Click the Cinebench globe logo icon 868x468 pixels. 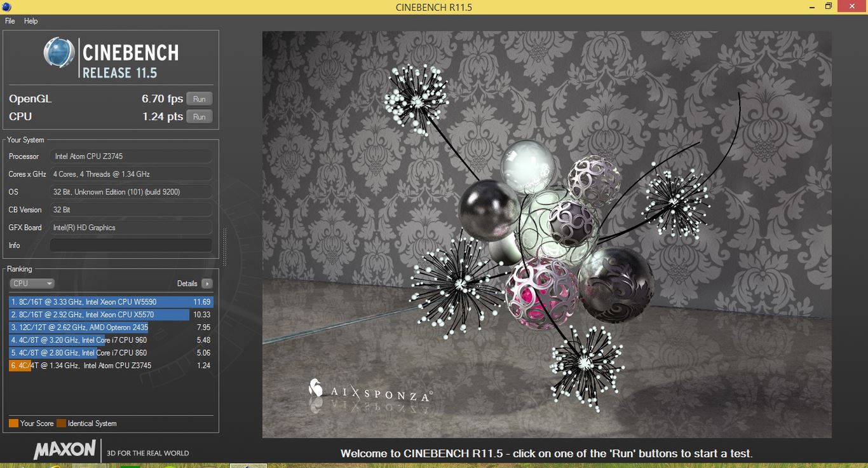[59, 53]
